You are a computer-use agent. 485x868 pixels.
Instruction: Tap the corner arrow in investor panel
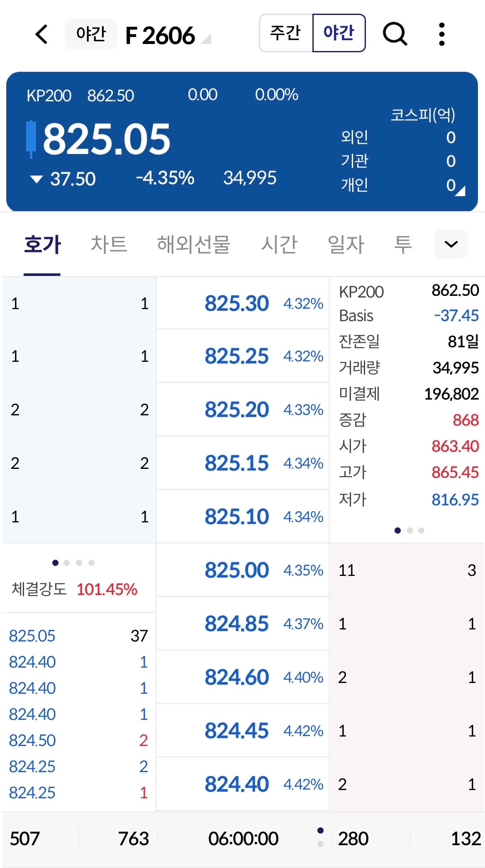click(x=461, y=191)
